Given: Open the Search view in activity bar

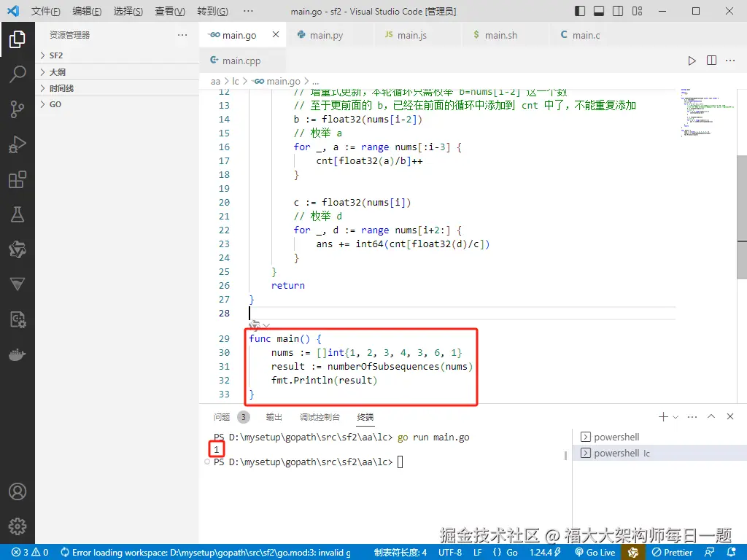Looking at the screenshot, I should 18,74.
